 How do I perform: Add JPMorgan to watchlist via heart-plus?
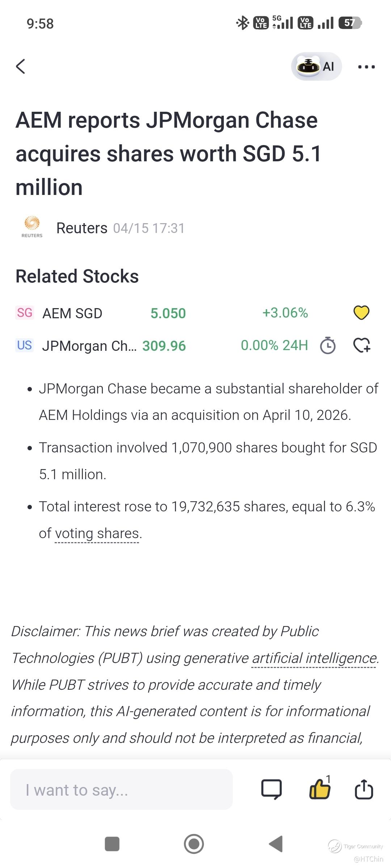[x=361, y=345]
